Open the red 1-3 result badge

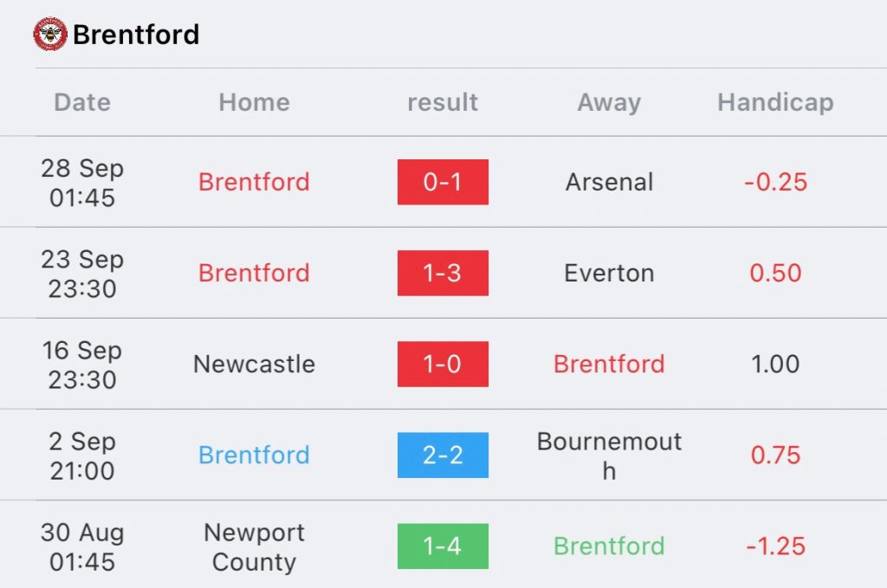click(x=443, y=273)
